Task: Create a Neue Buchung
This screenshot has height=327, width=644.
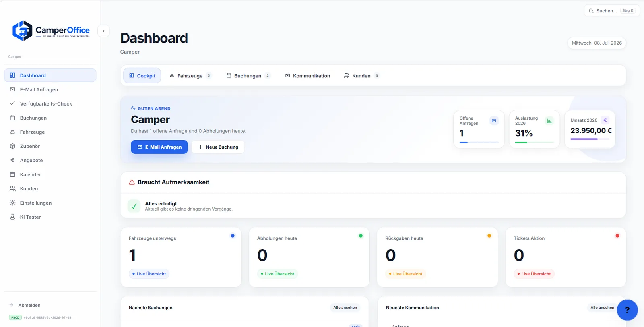Action: 218,147
